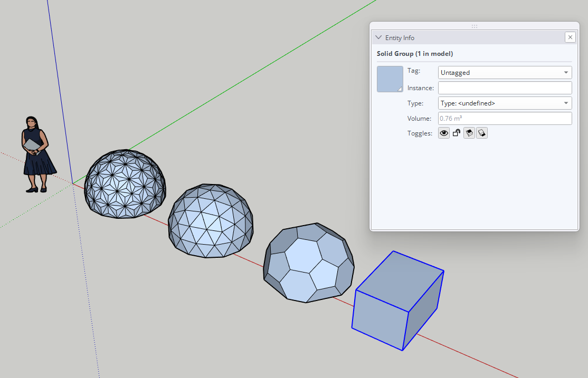Click the 'Toggles:' label
588x378 pixels.
[x=420, y=133]
